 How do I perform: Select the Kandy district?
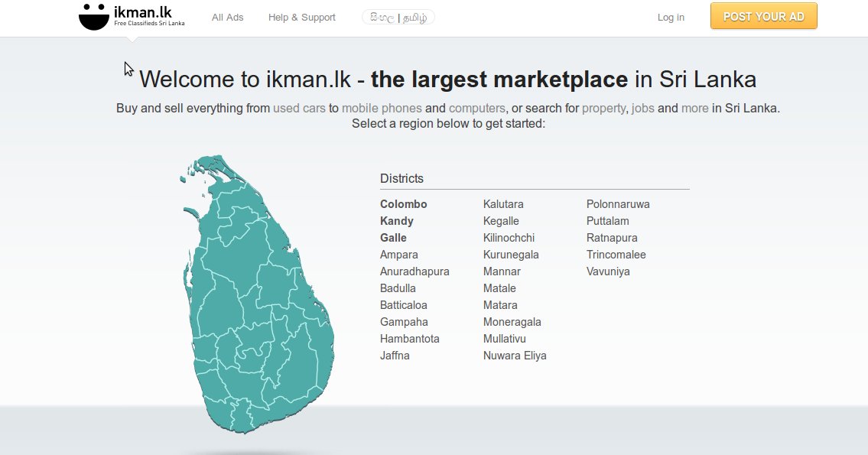tap(397, 221)
